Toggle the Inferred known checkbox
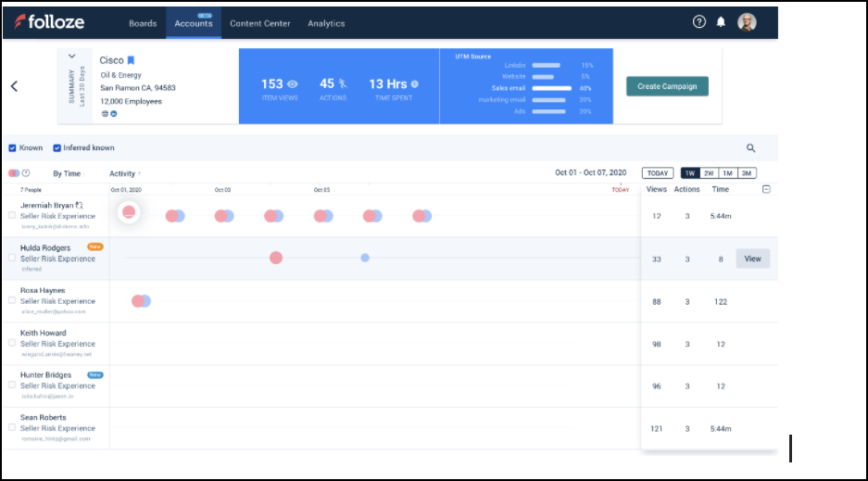This screenshot has height=481, width=868. click(x=57, y=147)
